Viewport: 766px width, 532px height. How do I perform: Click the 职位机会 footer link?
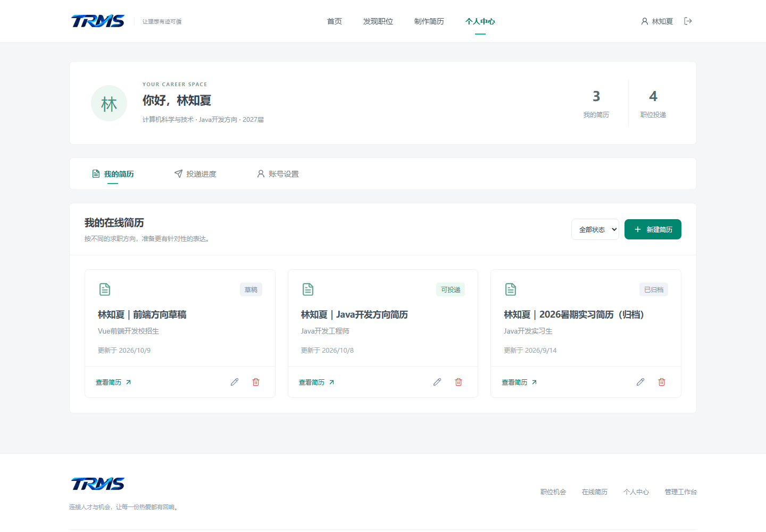553,492
